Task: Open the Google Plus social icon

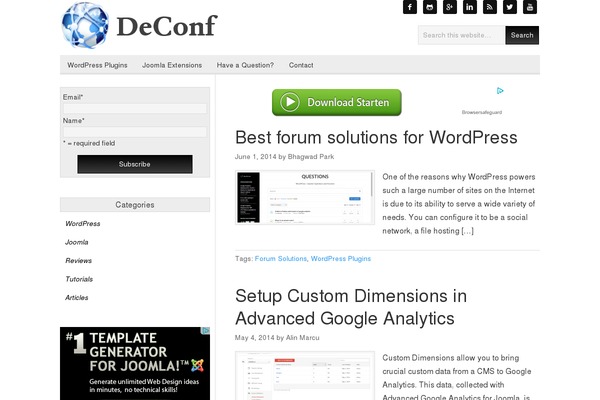Action: point(450,7)
